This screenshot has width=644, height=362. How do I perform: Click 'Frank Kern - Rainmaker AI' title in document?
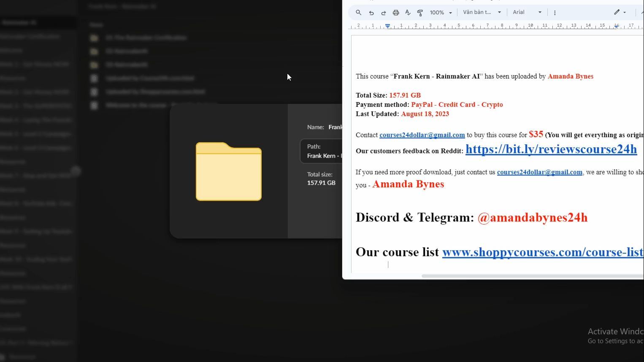tap(437, 76)
